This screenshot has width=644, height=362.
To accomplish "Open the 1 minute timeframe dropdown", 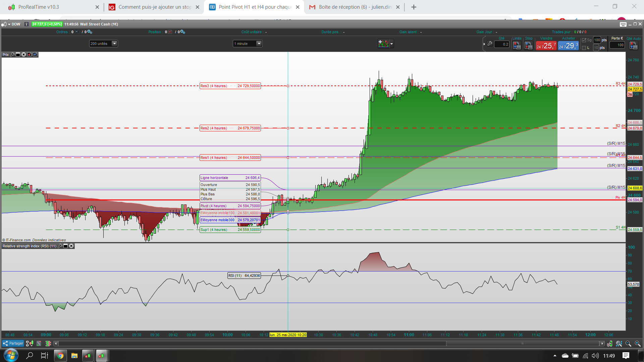I will (x=259, y=44).
